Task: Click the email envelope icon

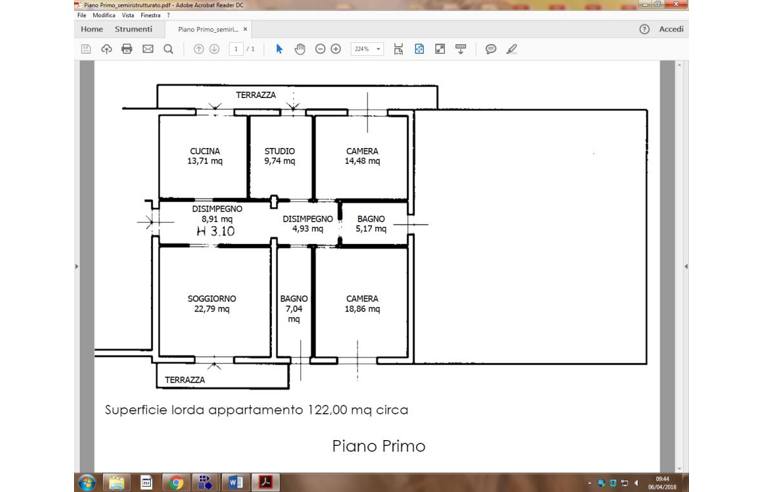Action: click(148, 49)
